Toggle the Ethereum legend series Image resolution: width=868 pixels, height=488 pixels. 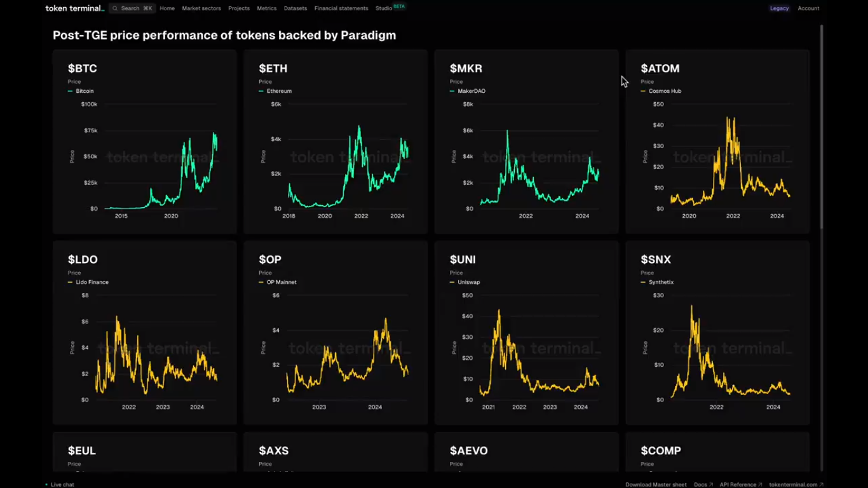click(275, 91)
